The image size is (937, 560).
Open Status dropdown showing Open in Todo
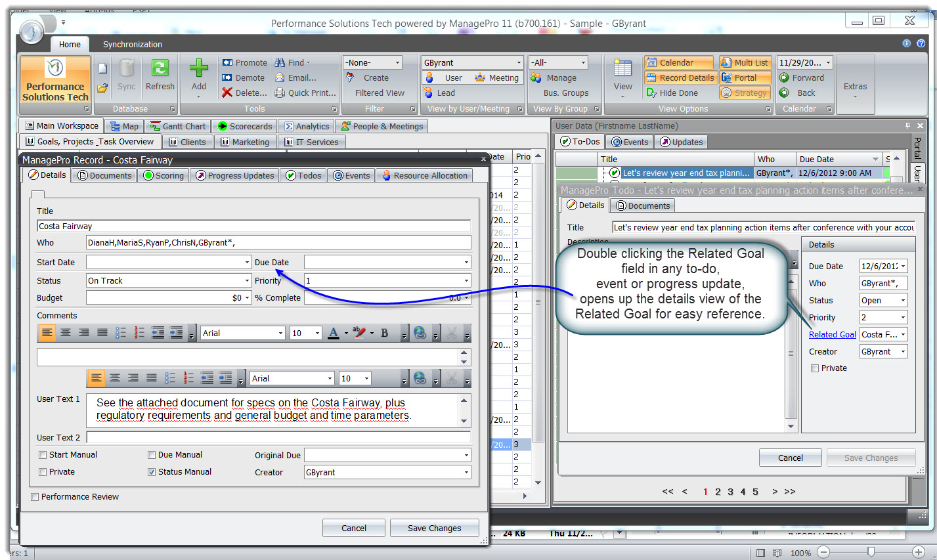point(904,300)
